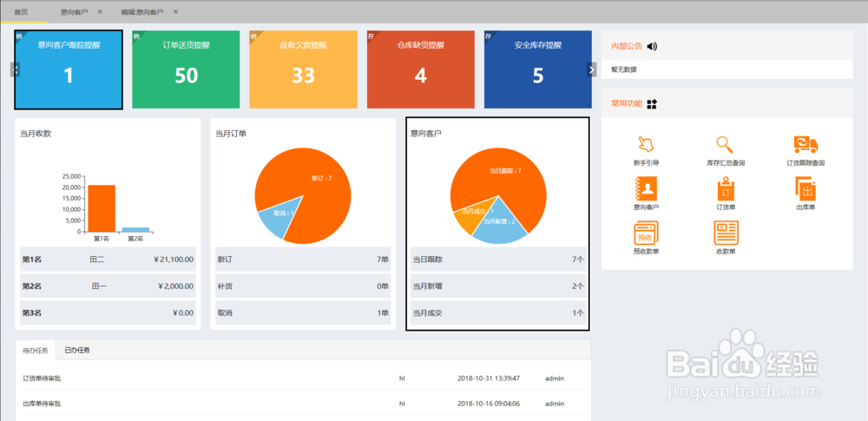Open 订货跟踪查询 truck icon
The height and width of the screenshot is (421, 868).
[x=806, y=144]
